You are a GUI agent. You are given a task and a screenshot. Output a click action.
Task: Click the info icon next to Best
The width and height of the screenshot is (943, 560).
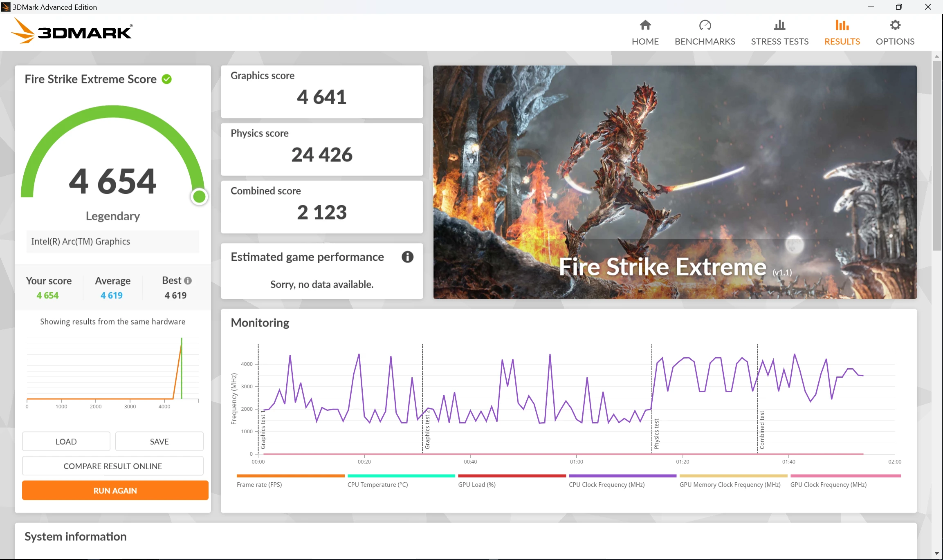tap(188, 281)
